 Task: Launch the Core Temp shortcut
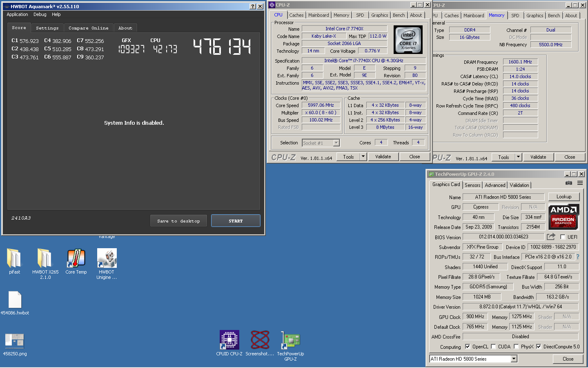pos(76,261)
